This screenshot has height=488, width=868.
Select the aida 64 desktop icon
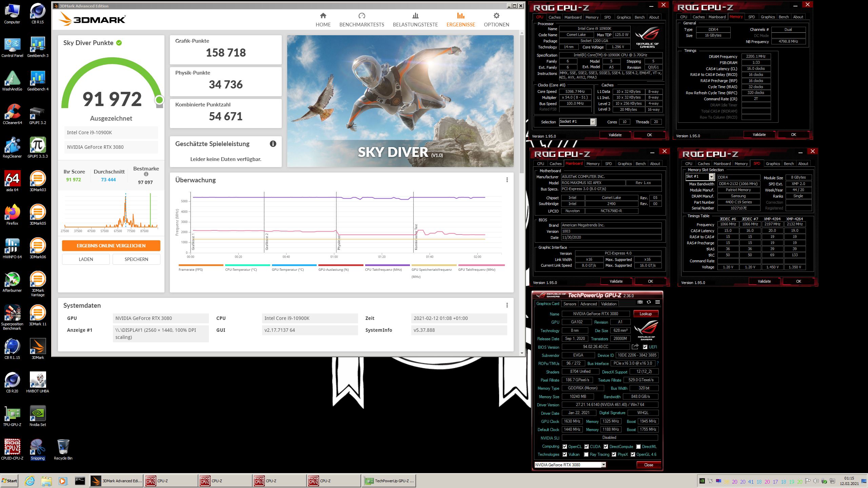(12, 181)
